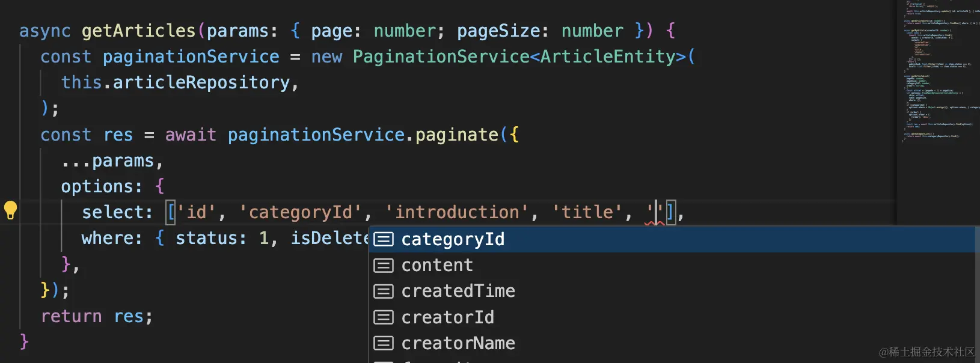Image resolution: width=980 pixels, height=363 pixels.
Task: Click the 'categoryId' string in select array
Action: click(x=301, y=212)
